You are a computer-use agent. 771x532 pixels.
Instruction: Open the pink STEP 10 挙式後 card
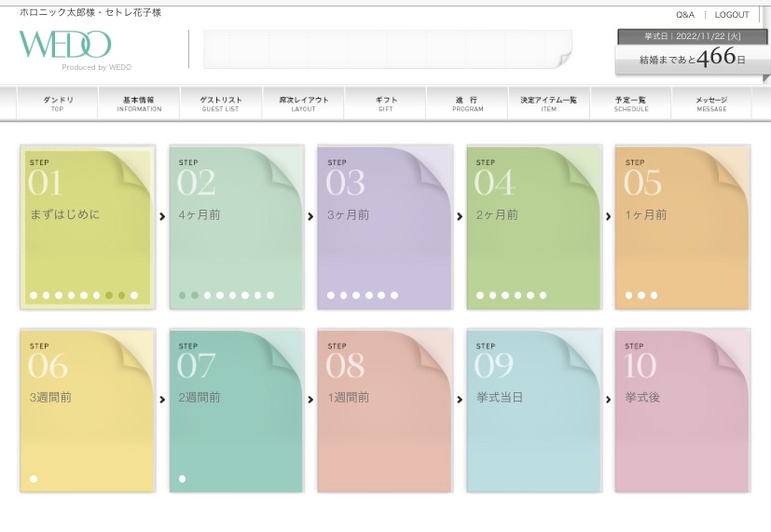(x=682, y=410)
